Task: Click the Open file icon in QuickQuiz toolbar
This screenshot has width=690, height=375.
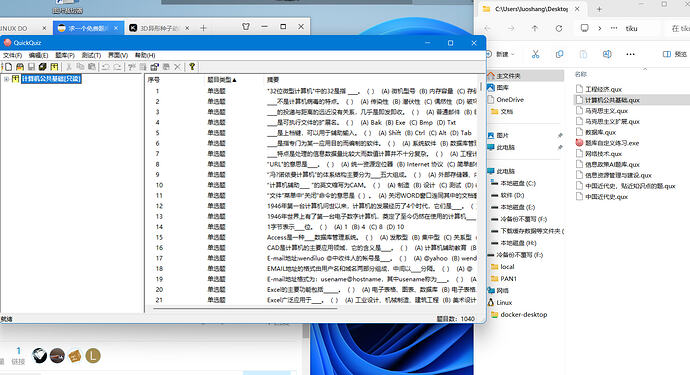Action: (x=20, y=67)
